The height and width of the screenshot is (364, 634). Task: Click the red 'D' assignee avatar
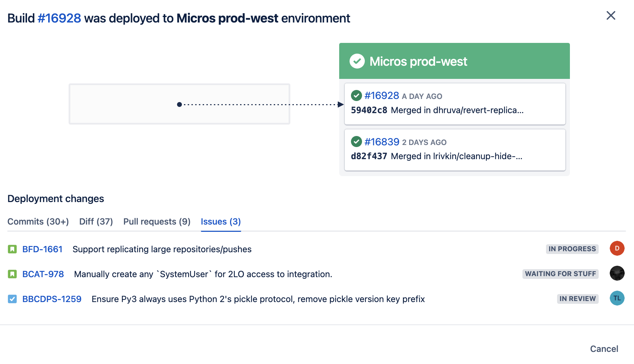point(617,248)
